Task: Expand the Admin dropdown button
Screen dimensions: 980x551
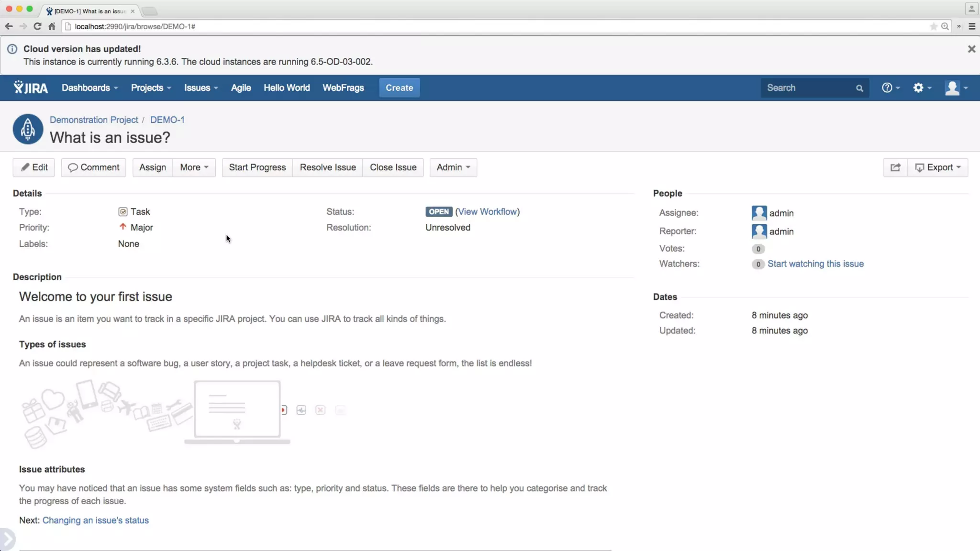Action: point(453,167)
